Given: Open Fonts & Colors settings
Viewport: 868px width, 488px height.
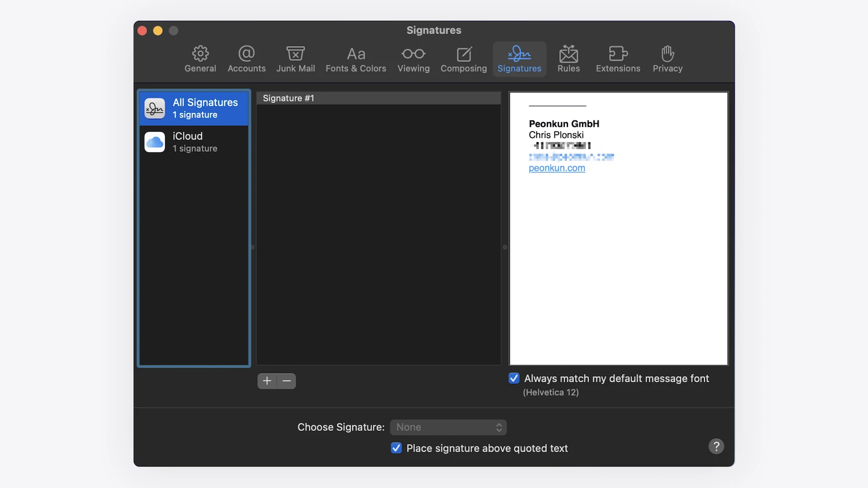Looking at the screenshot, I should [356, 59].
